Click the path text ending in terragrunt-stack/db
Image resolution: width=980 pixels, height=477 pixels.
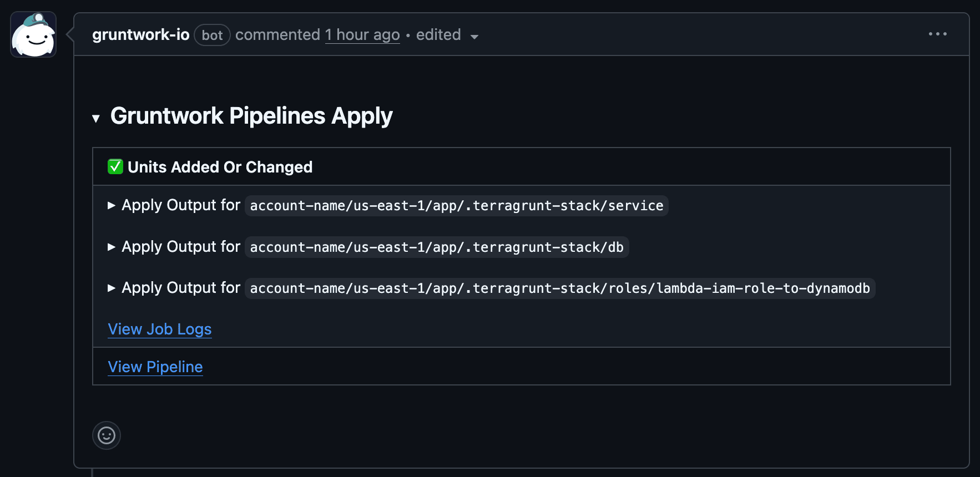pyautogui.click(x=437, y=247)
